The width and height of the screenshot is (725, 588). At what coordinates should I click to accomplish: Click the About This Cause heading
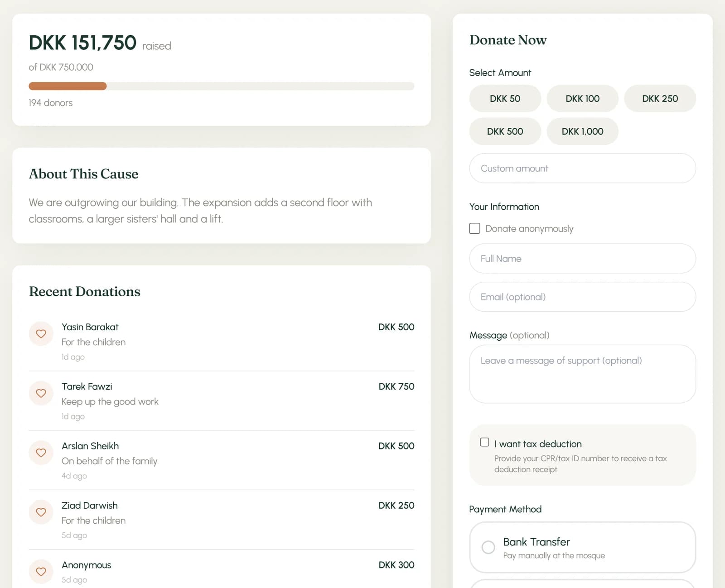pos(84,174)
